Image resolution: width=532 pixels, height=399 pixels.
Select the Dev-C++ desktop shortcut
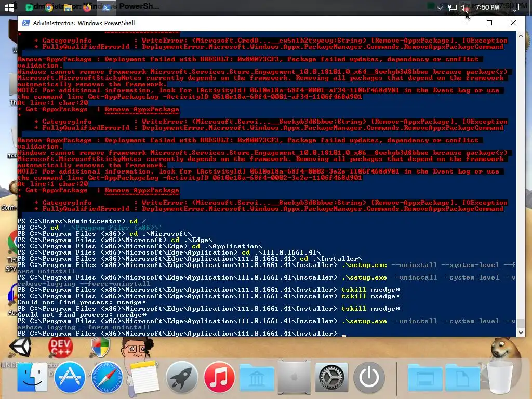(x=61, y=348)
